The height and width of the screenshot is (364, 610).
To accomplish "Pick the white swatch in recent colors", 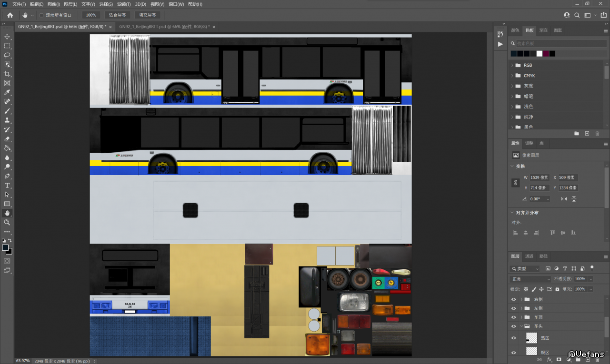I will 540,54.
